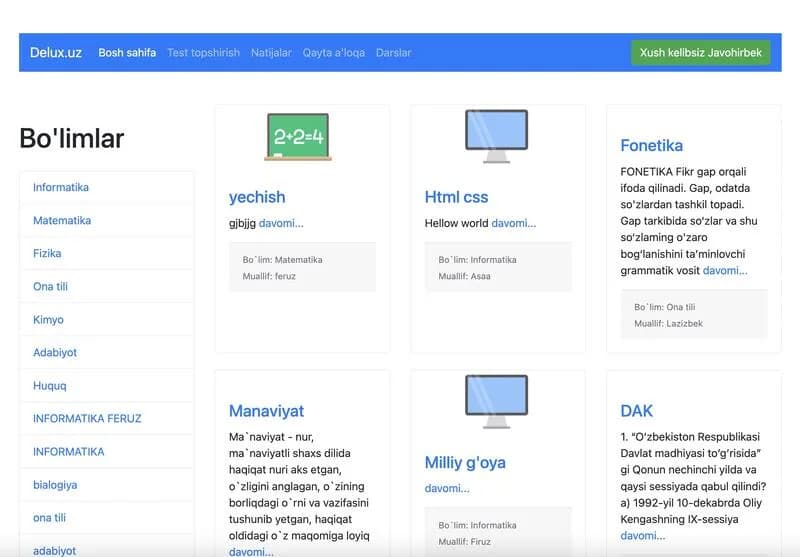The height and width of the screenshot is (557, 800).
Task: Open the Fonetika article title
Action: pos(652,145)
